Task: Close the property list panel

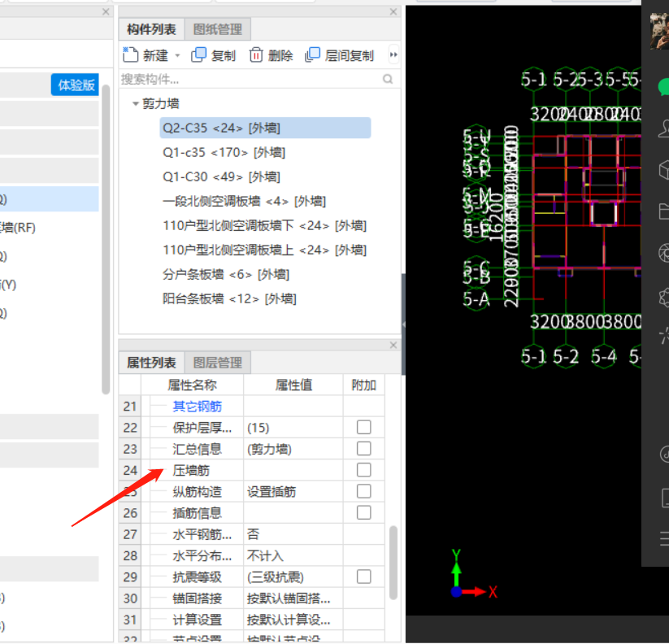Action: [393, 346]
